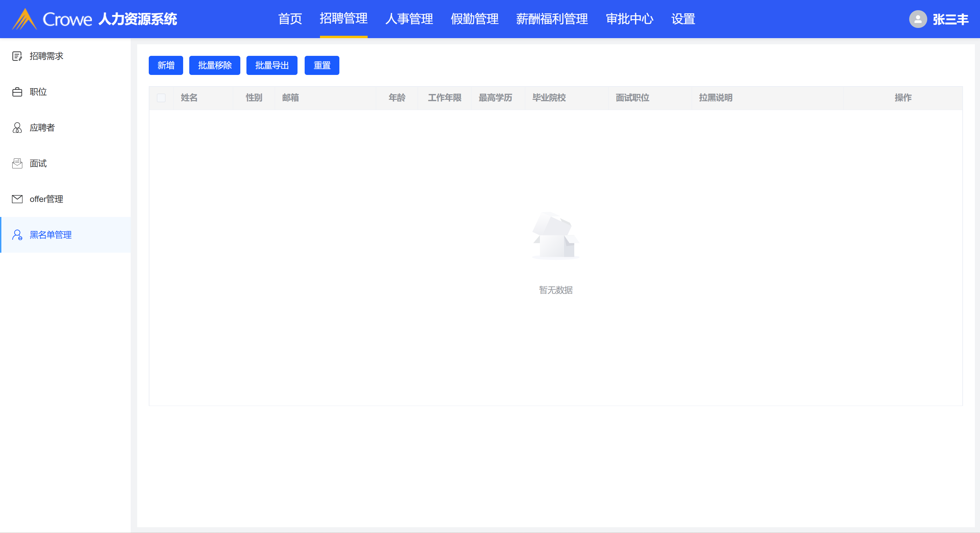Click the envelope icon for offer管理
980x533 pixels.
coord(17,199)
